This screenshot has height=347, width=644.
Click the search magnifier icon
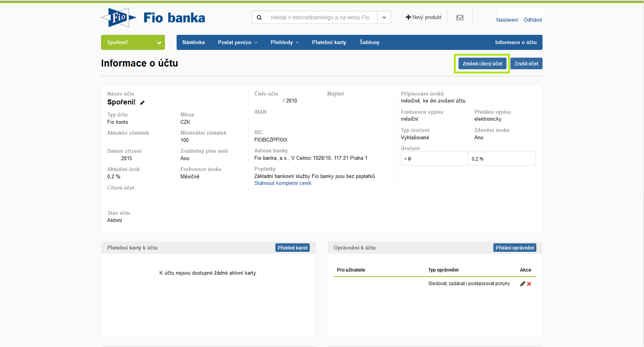259,17
